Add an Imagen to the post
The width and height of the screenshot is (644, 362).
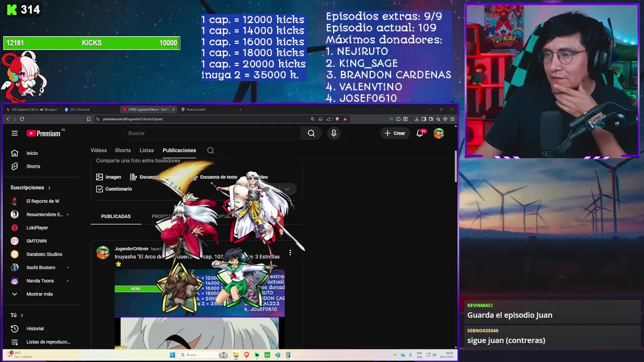point(109,177)
